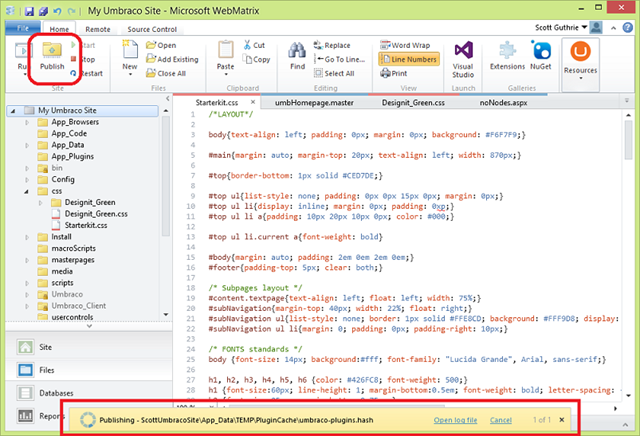Open the Help question mark icon
Screen dimensions: 640x436
pyautogui.click(x=628, y=27)
